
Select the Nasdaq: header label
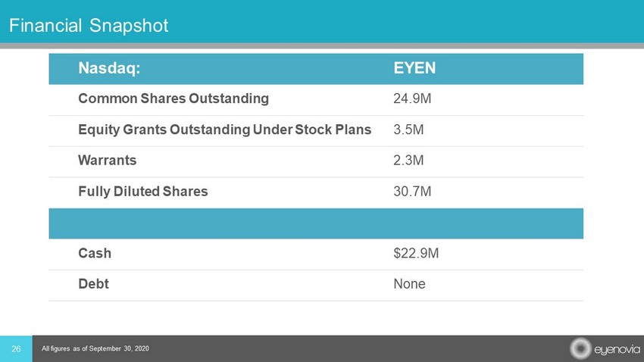(109, 68)
